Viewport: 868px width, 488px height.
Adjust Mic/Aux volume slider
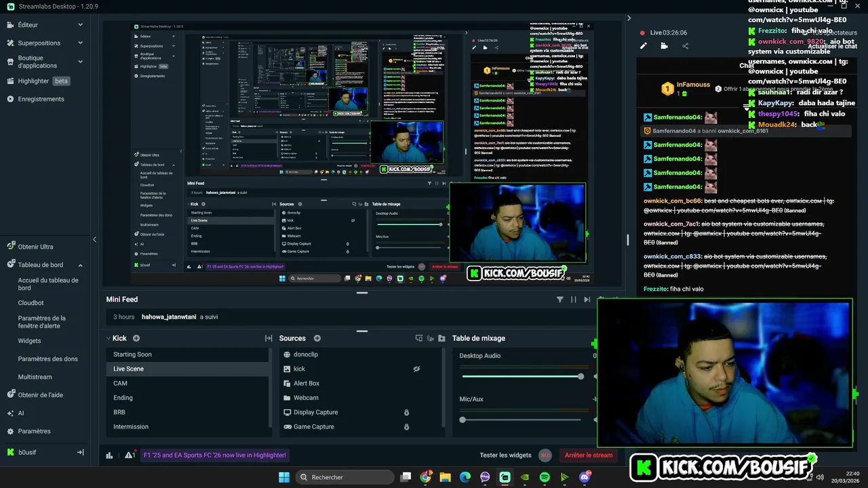[521, 420]
